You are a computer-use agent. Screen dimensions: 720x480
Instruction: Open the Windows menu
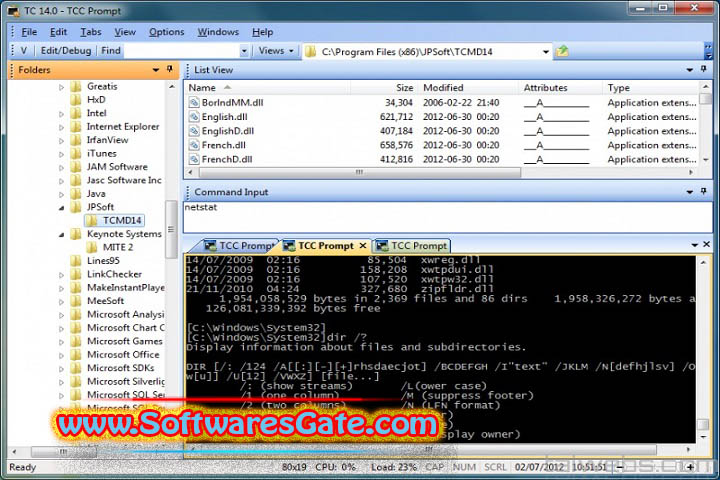coord(218,32)
